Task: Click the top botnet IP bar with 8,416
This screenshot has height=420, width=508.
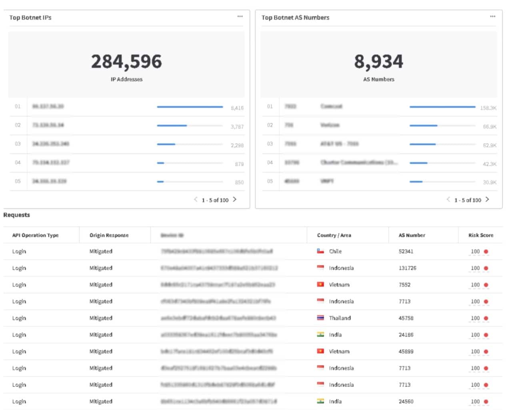Action: tap(190, 107)
